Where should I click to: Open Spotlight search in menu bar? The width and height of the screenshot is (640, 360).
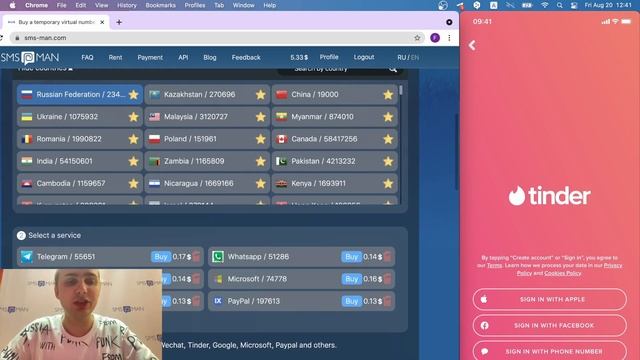[560, 5]
